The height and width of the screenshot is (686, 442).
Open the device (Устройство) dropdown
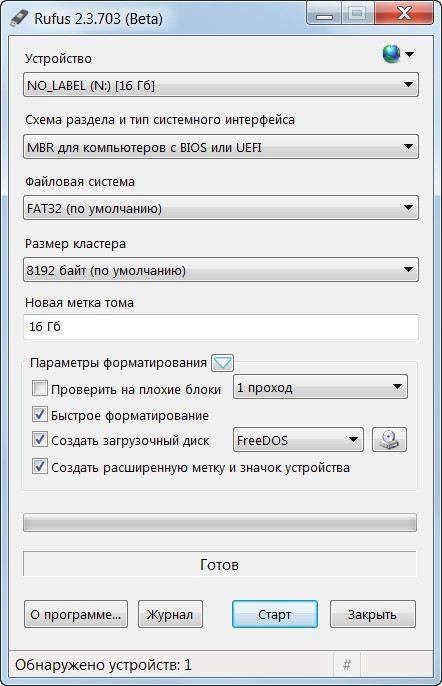(x=221, y=85)
